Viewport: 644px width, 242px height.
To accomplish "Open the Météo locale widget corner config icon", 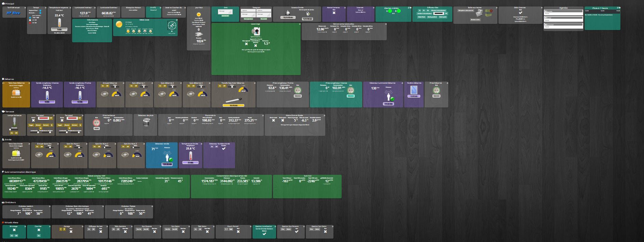I will coord(176,20).
